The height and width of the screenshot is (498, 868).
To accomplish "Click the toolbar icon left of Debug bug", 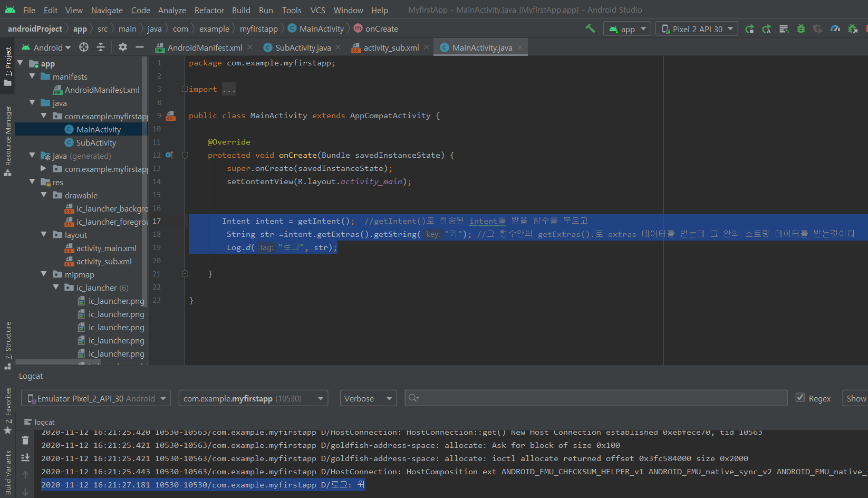I will pyautogui.click(x=784, y=29).
